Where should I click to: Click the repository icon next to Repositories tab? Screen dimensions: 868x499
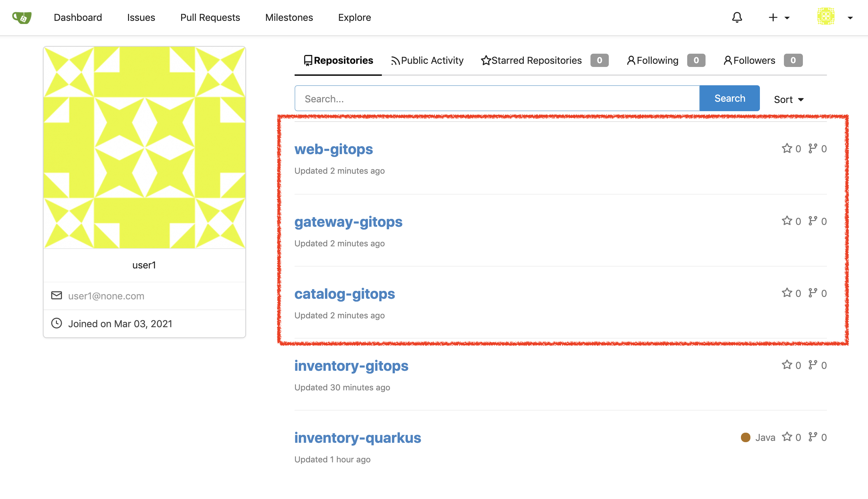coord(308,60)
